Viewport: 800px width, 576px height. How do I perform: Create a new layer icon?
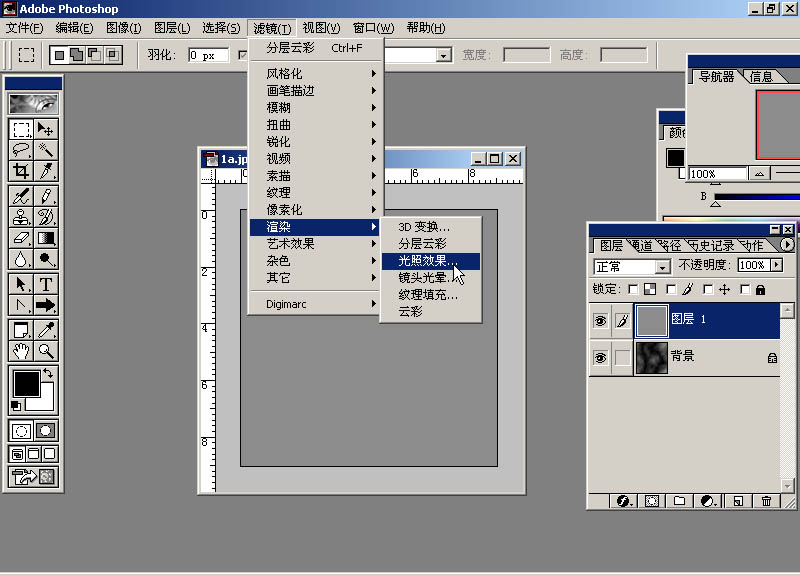tap(738, 501)
